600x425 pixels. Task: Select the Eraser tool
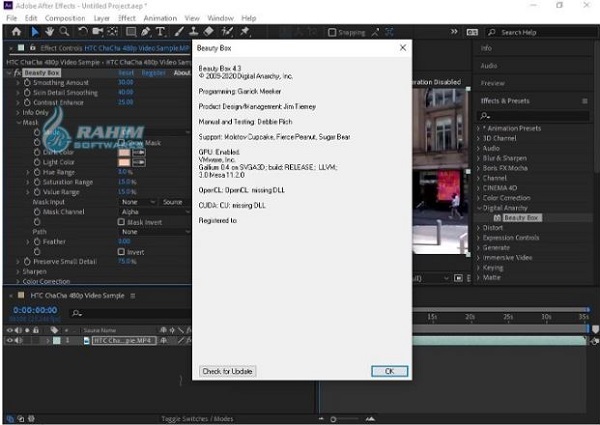pos(208,32)
